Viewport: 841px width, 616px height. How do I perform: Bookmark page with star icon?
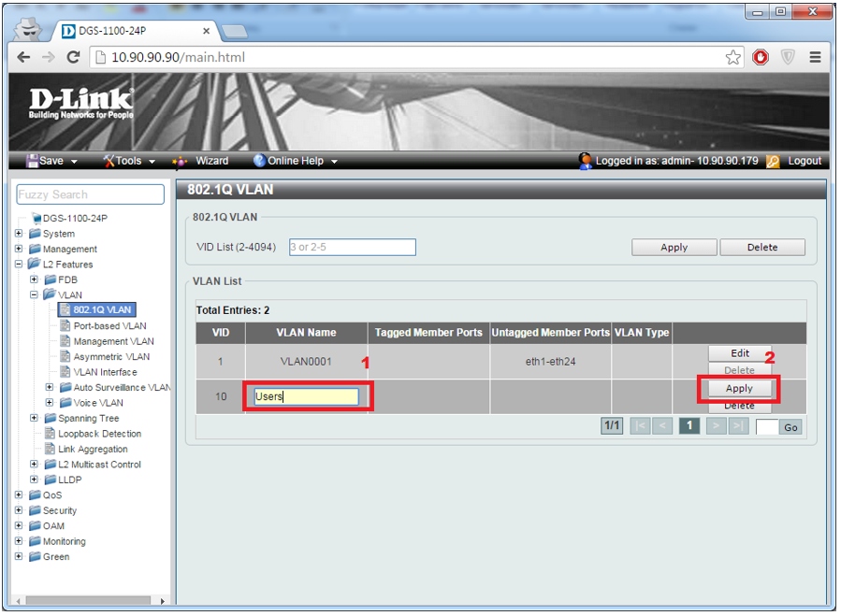point(733,57)
